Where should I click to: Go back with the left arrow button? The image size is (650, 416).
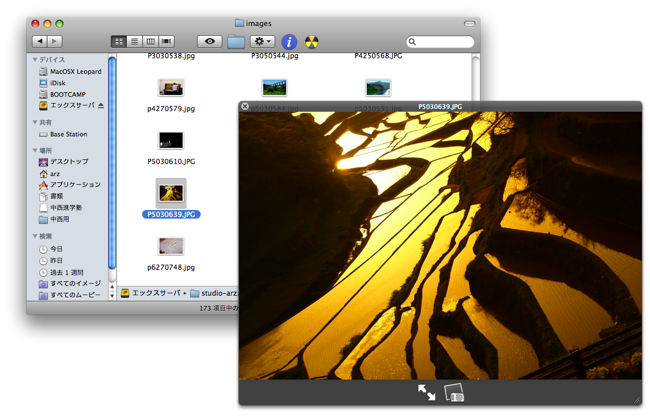tap(40, 42)
